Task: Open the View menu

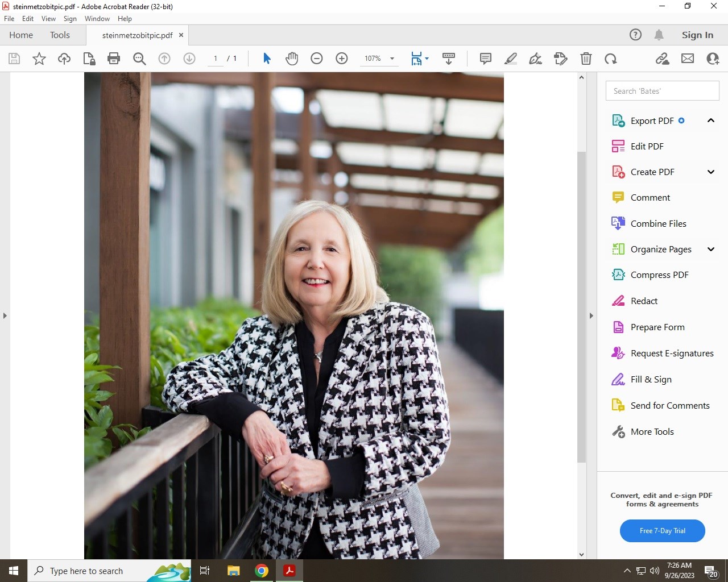Action: [x=48, y=19]
